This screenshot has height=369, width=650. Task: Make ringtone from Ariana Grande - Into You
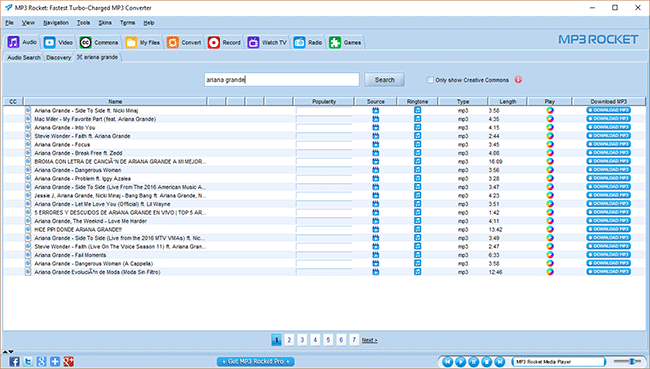click(417, 127)
